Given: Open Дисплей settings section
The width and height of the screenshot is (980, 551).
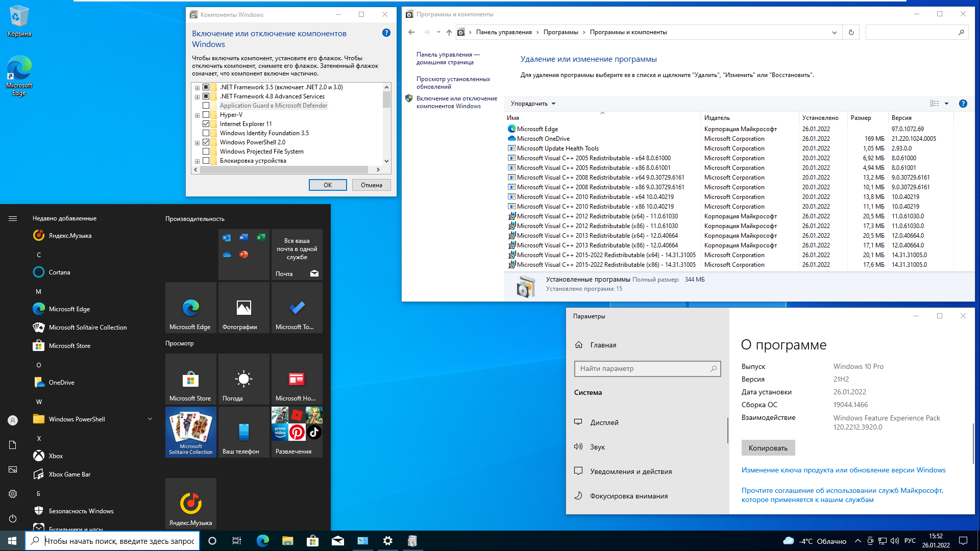Looking at the screenshot, I should pos(604,422).
